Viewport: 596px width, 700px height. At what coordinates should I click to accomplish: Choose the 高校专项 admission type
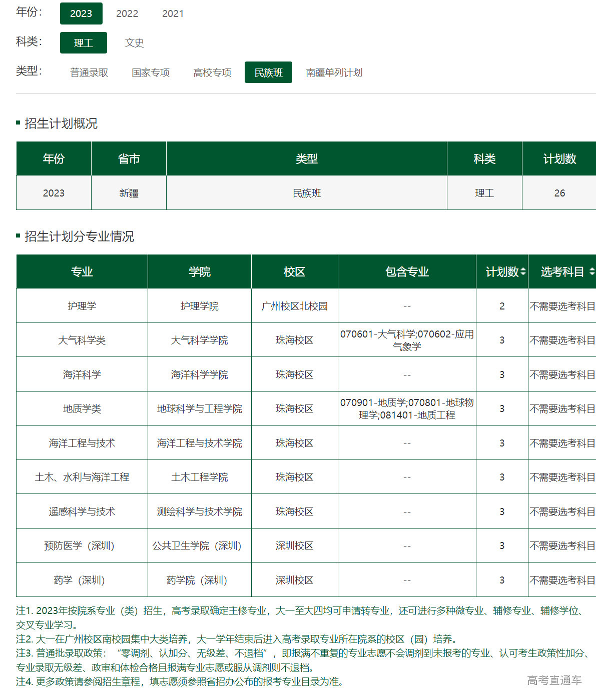click(212, 72)
